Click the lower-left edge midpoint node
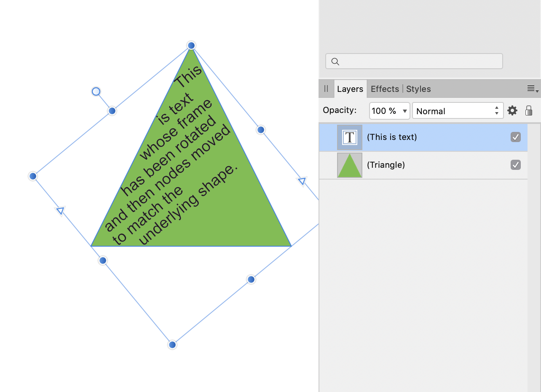The width and height of the screenshot is (541, 392). click(x=103, y=260)
